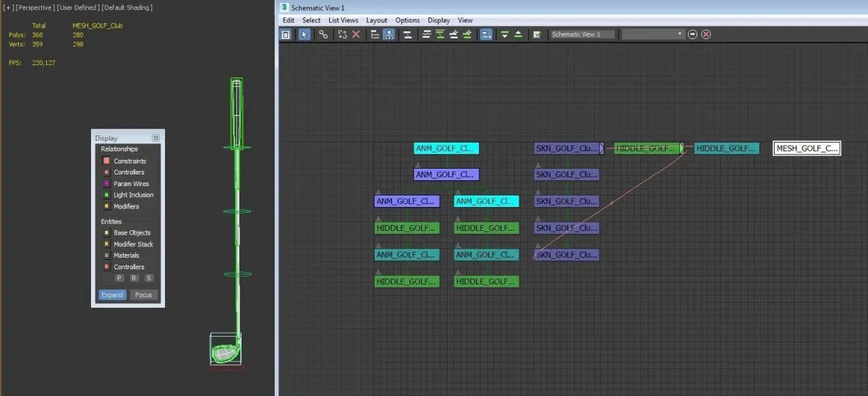The height and width of the screenshot is (396, 868).
Task: Click the Schematic View 1 name field
Action: click(582, 34)
